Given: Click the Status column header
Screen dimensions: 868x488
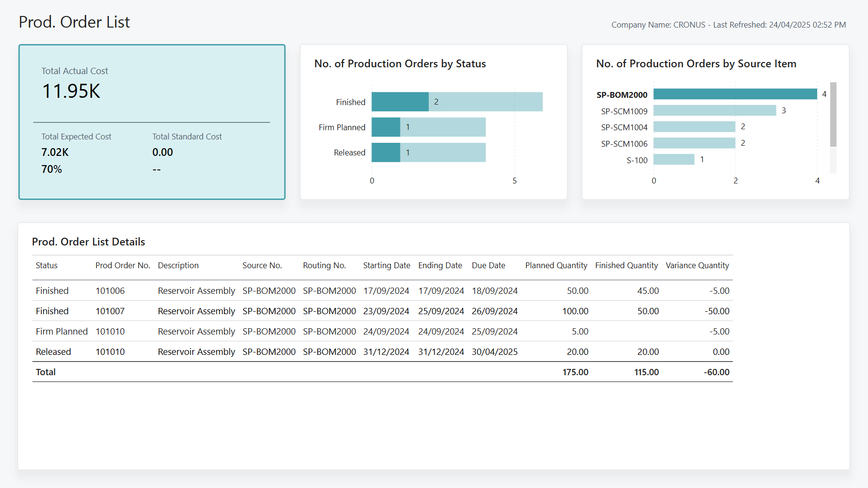Looking at the screenshot, I should tap(46, 265).
